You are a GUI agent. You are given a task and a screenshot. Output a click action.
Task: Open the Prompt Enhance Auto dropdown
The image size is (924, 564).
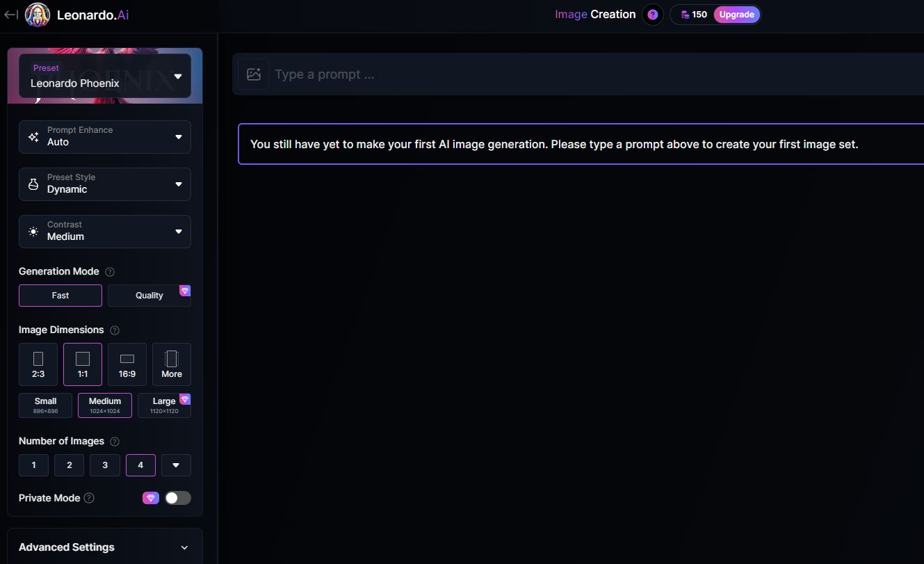tap(105, 137)
